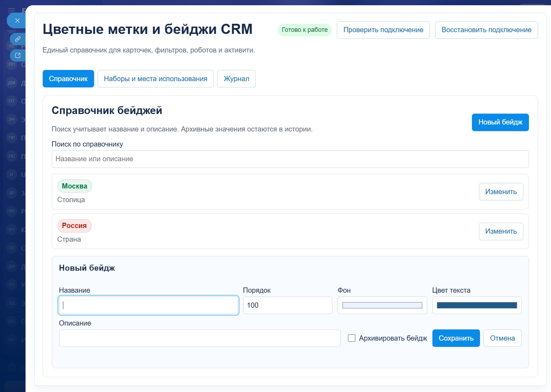Focus the Поиск по справочнику search field

(x=290, y=159)
